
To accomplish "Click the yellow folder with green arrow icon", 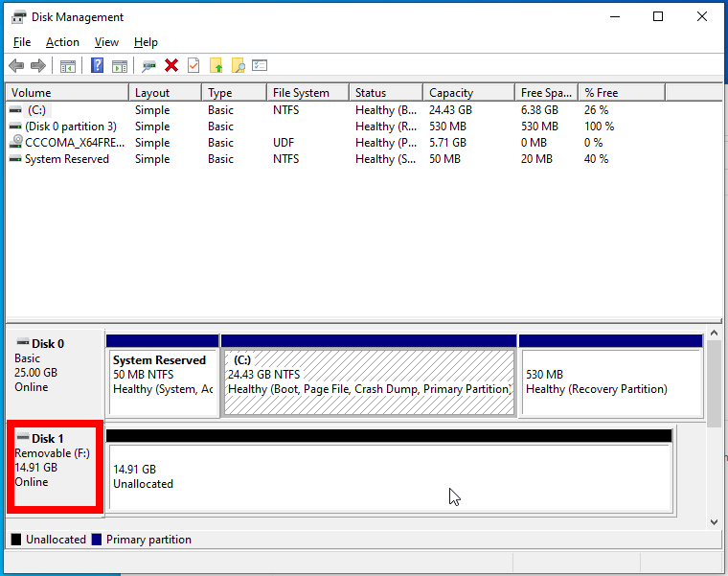I will pyautogui.click(x=216, y=65).
